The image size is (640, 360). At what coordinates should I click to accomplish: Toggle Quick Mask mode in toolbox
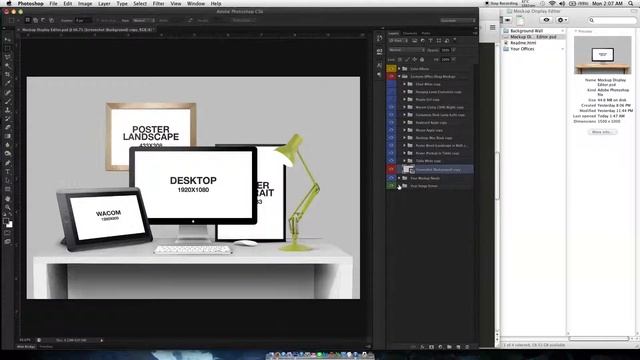pos(8,233)
